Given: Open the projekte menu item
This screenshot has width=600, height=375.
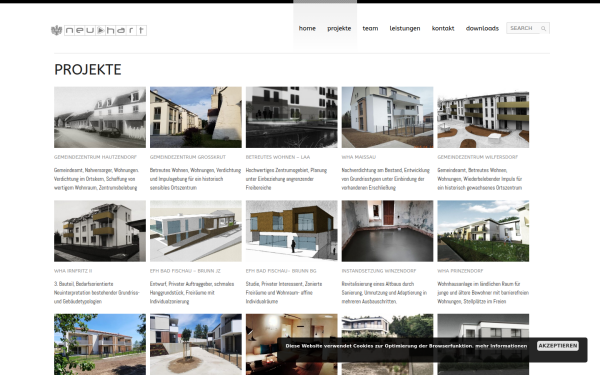Looking at the screenshot, I should (339, 28).
